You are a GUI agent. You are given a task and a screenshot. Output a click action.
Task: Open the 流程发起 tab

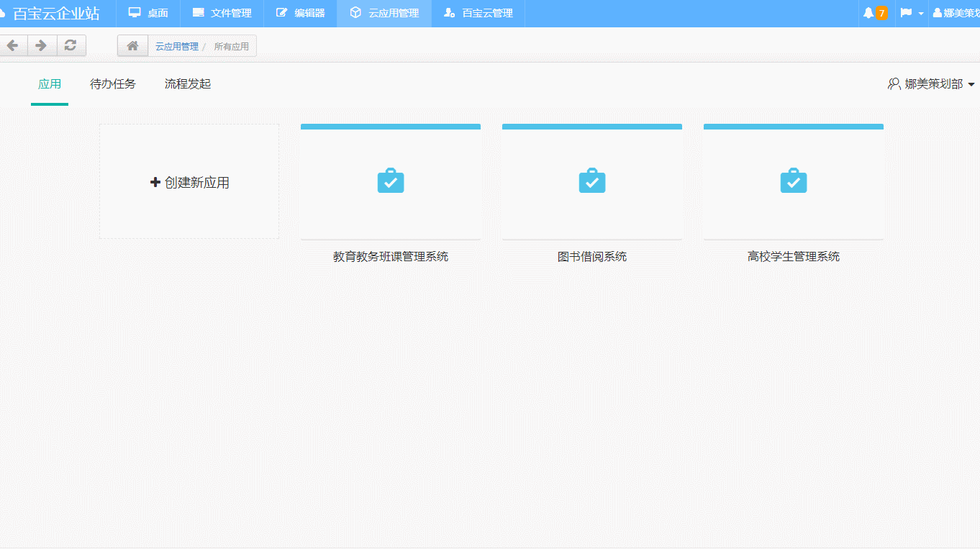point(187,83)
